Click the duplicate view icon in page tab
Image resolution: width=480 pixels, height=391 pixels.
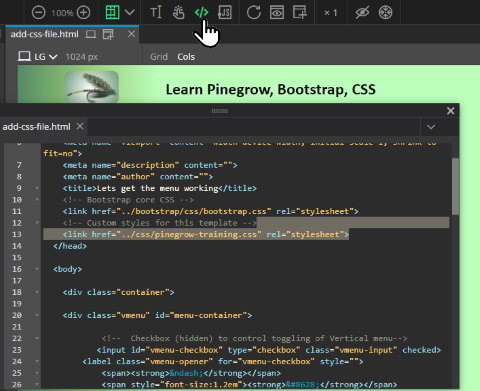[108, 34]
